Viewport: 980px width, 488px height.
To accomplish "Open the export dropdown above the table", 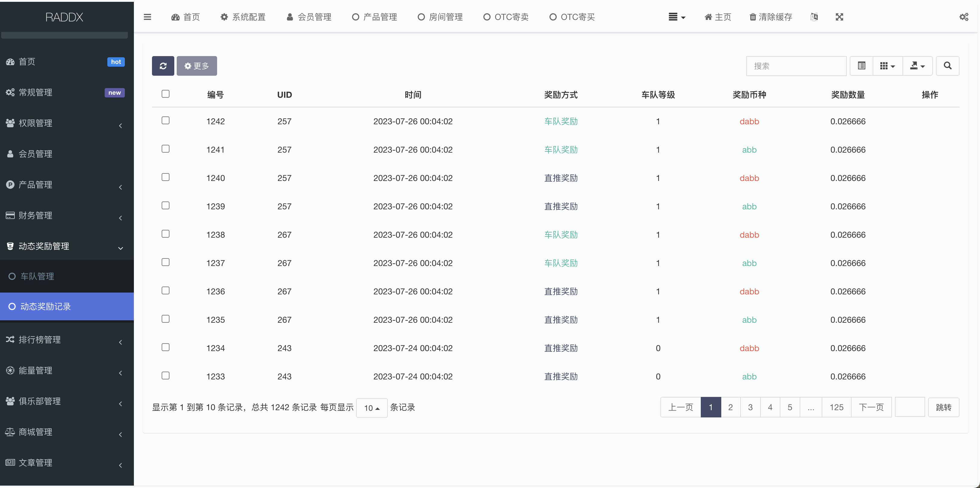I will [917, 65].
